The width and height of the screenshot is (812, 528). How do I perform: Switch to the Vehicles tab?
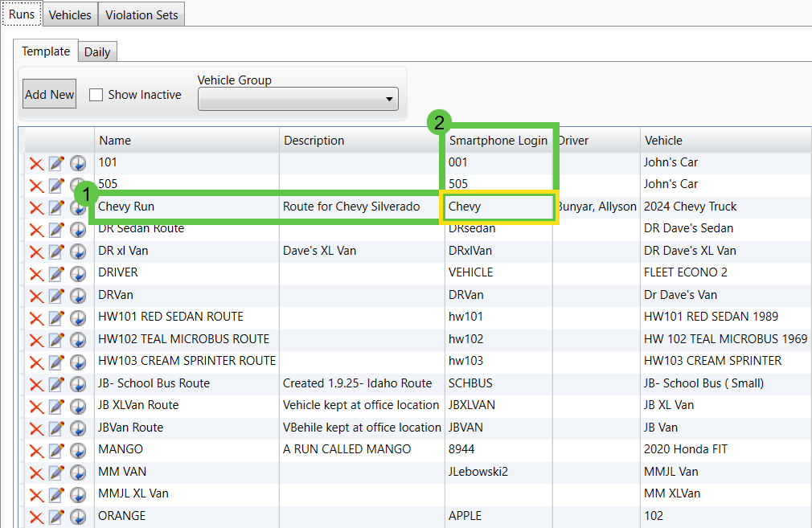click(70, 14)
